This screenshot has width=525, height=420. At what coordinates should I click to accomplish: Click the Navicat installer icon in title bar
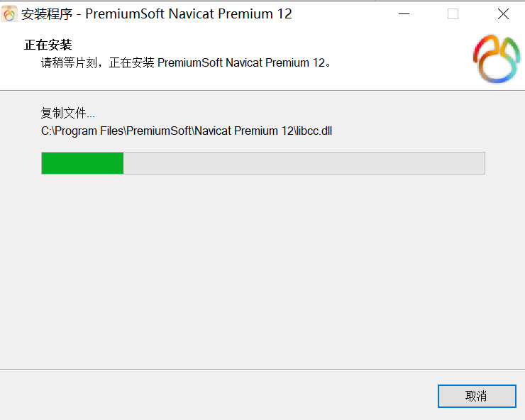point(9,13)
